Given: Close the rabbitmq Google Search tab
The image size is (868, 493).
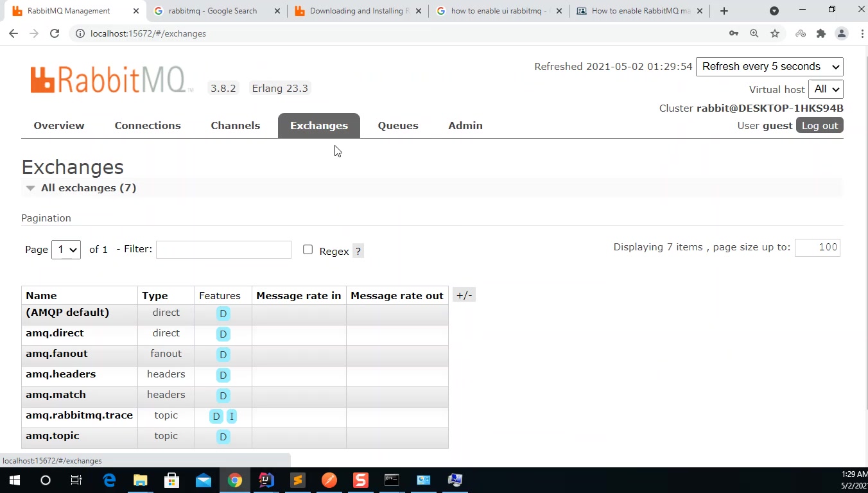Looking at the screenshot, I should pyautogui.click(x=277, y=11).
